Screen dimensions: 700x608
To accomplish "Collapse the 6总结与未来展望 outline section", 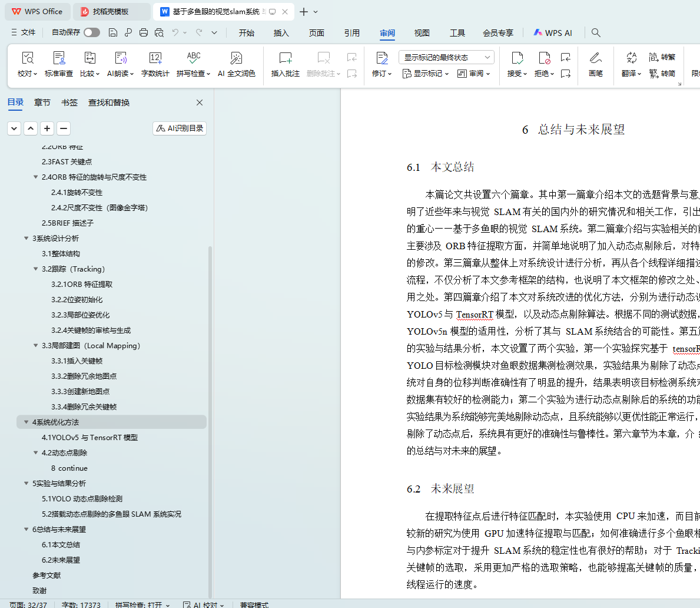I will coord(26,530).
